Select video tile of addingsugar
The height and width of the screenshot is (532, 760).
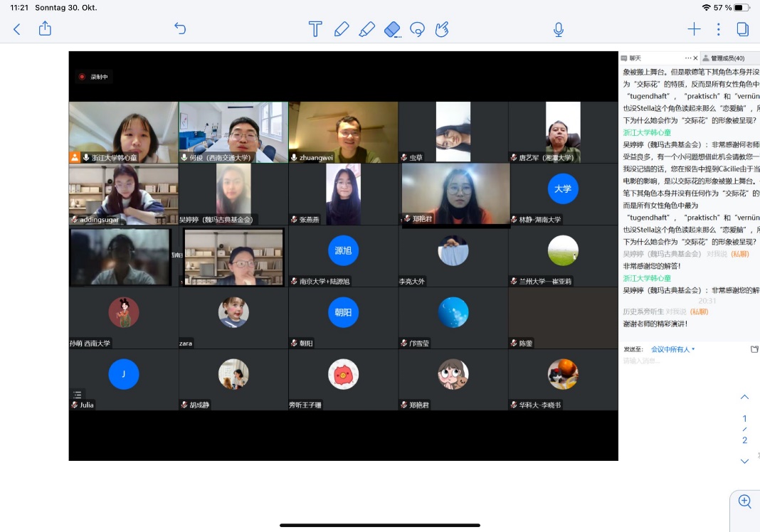pyautogui.click(x=124, y=194)
